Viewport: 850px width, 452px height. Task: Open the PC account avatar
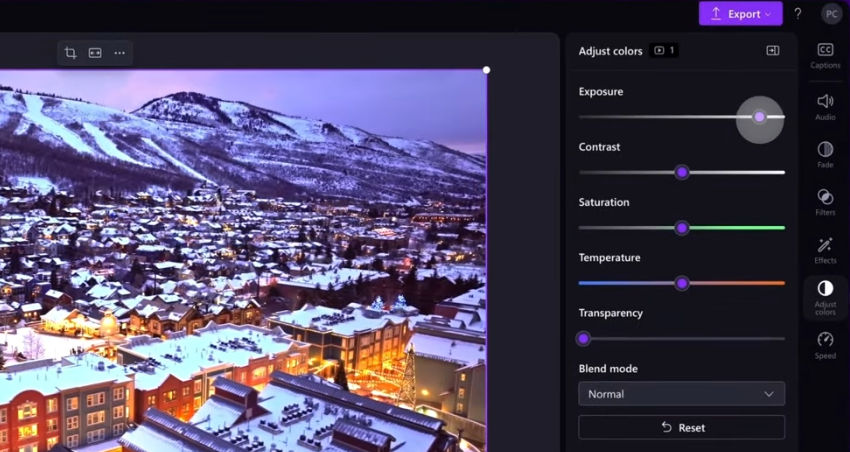tap(832, 14)
